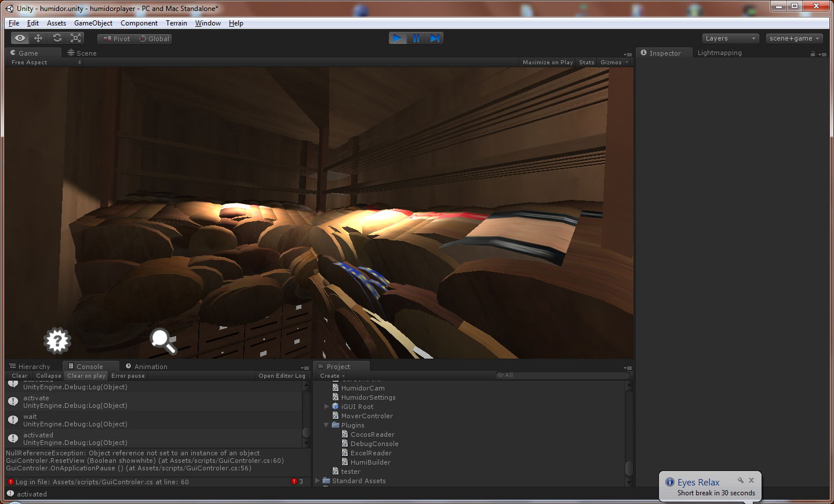Open the GameObject menu
This screenshot has width=834, height=504.
pos(93,23)
